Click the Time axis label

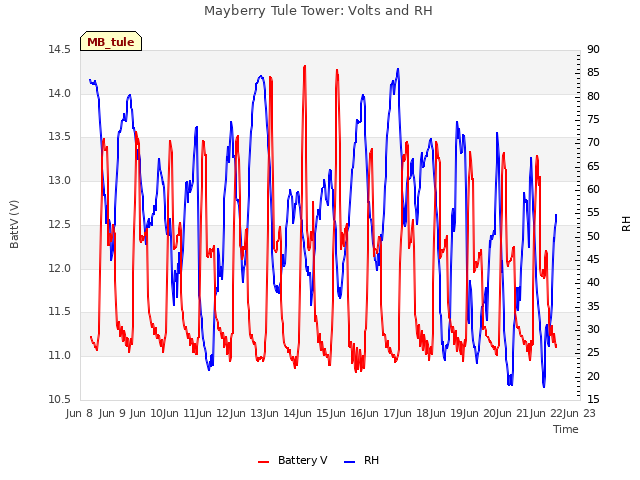click(566, 429)
